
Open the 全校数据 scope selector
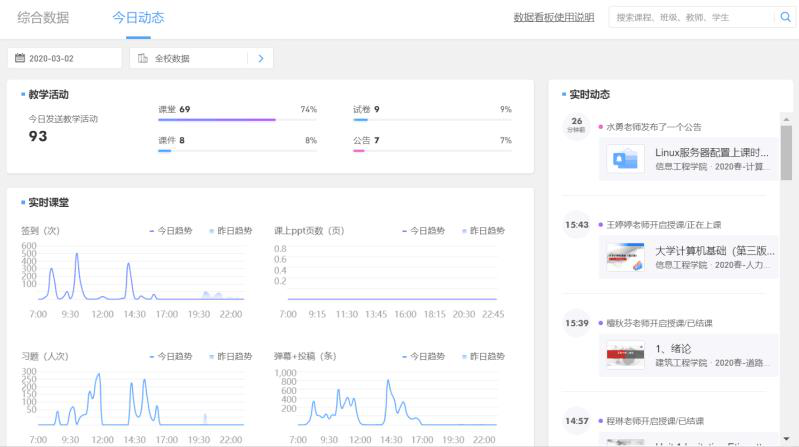[x=201, y=58]
